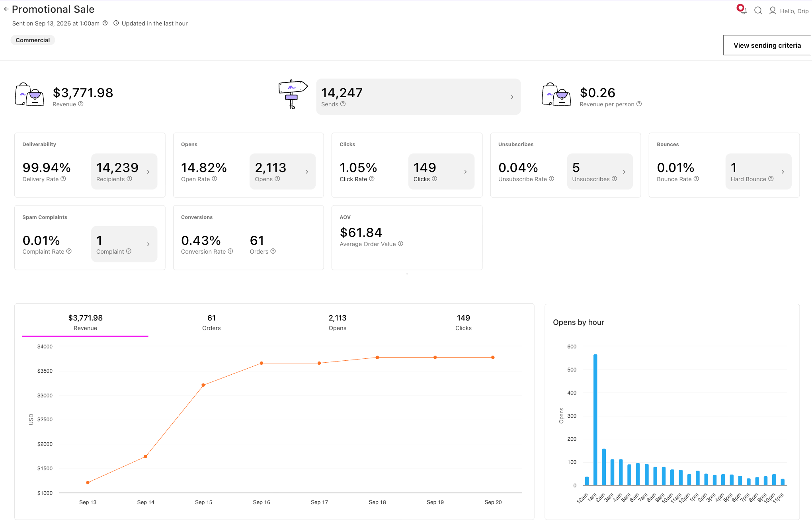This screenshot has height=520, width=812.
Task: Go back using the arrow beside Promotional Sale
Action: click(6, 9)
